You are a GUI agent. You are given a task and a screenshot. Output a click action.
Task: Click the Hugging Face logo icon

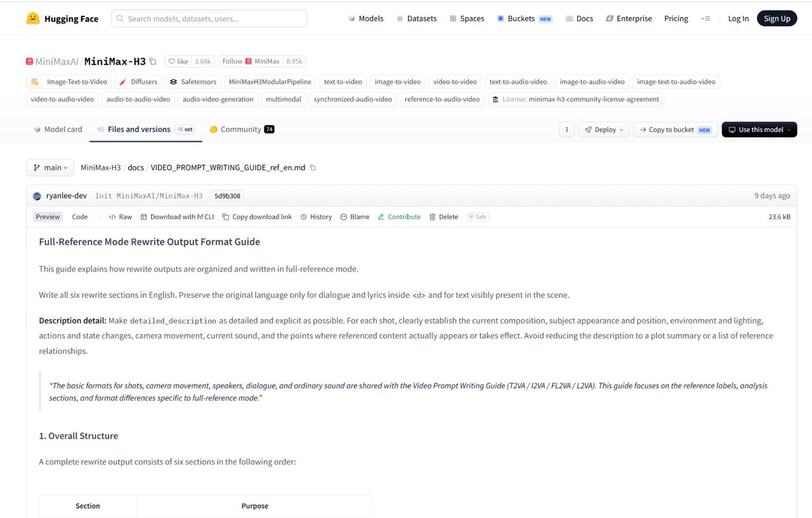point(33,18)
